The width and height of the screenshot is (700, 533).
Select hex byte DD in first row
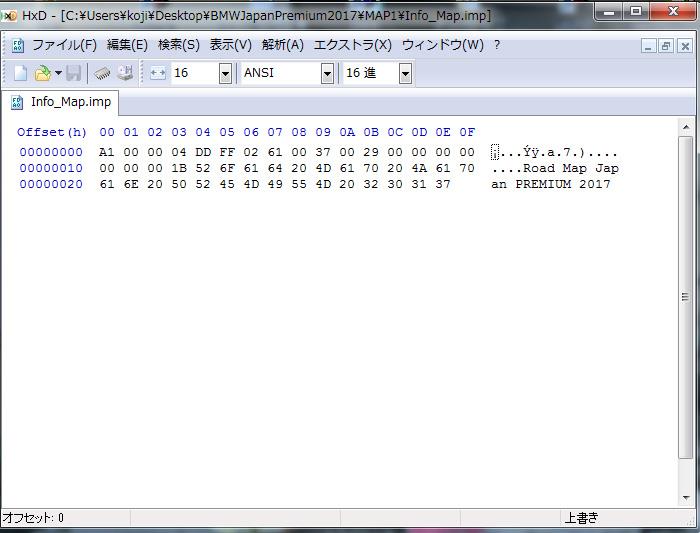pos(203,152)
